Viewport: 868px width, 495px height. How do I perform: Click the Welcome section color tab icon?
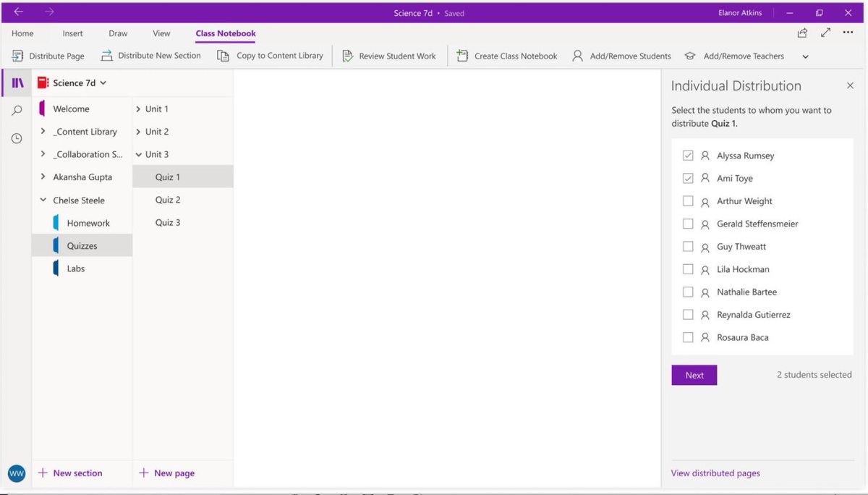(x=42, y=109)
